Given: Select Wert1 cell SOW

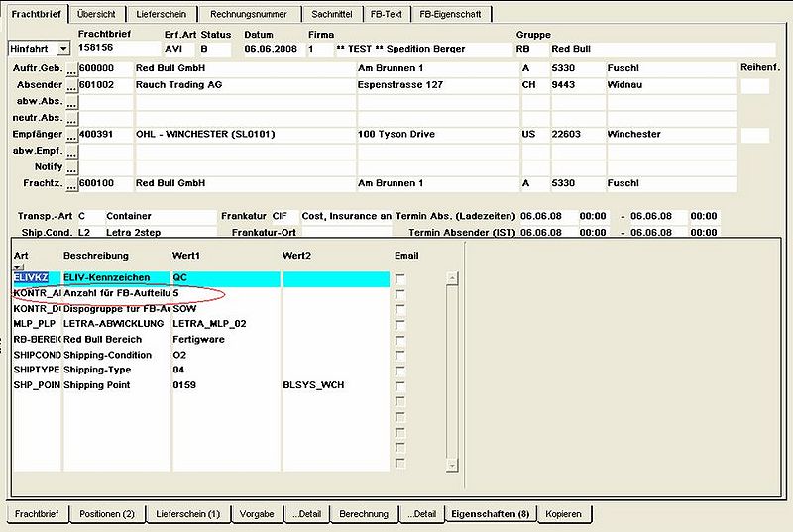Looking at the screenshot, I should (x=226, y=309).
